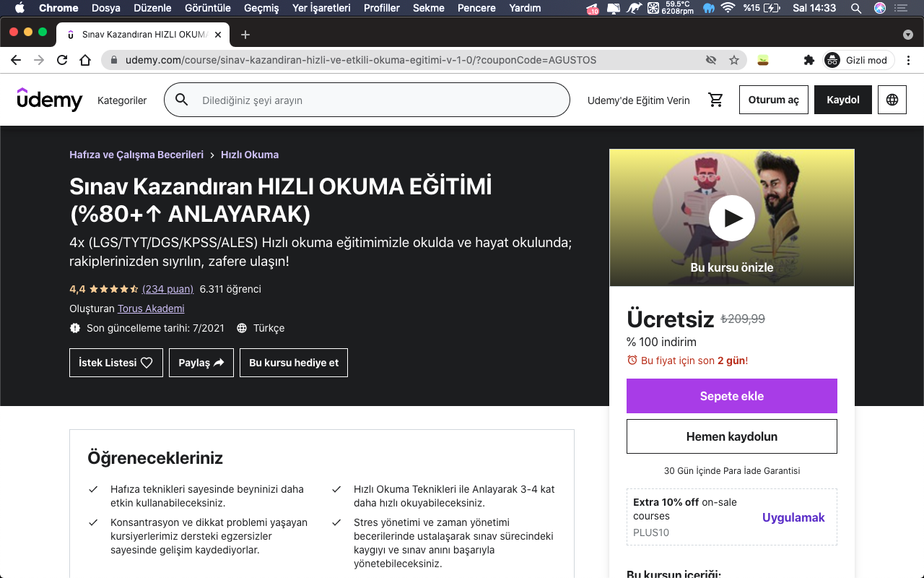Open the Pencere menu

pyautogui.click(x=476, y=8)
